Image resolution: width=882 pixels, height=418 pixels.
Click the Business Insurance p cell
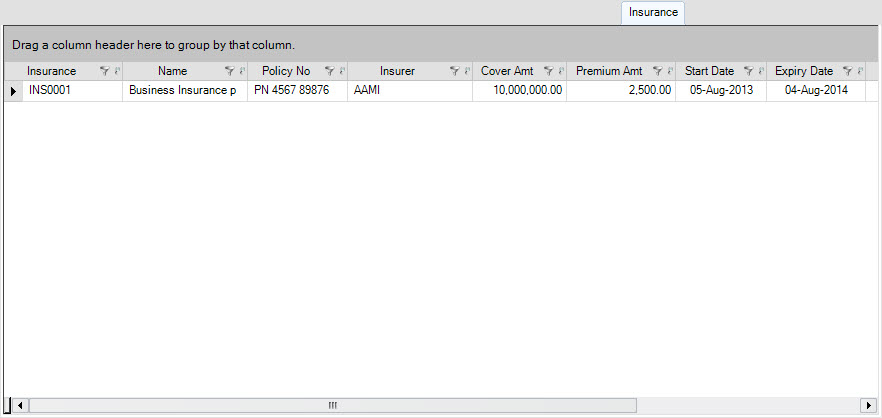[x=185, y=91]
